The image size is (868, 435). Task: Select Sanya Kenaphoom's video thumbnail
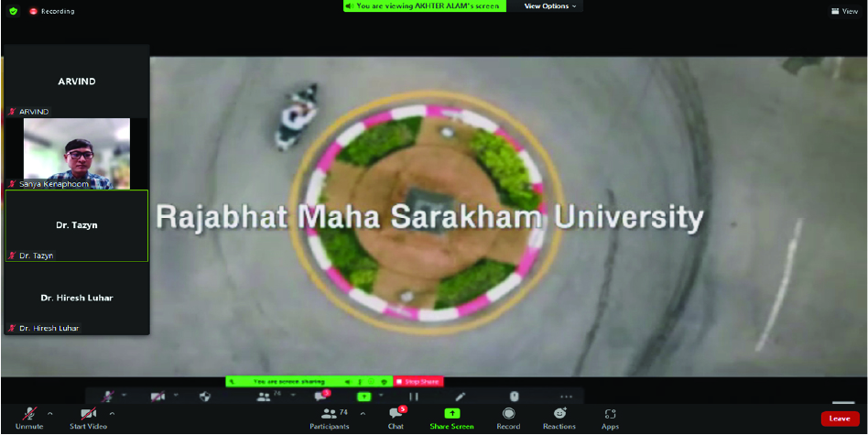[x=77, y=153]
